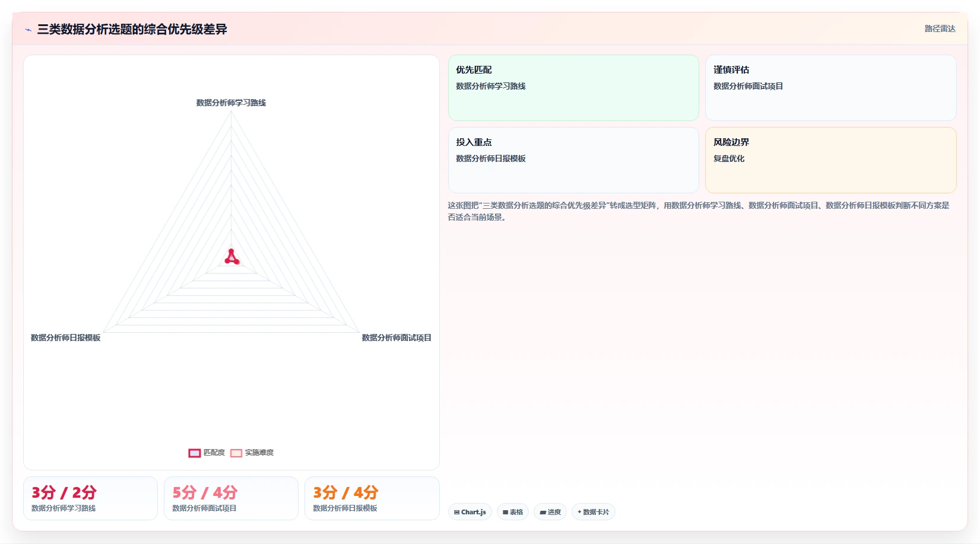Viewport: 980px width, 544px height.
Task: Open the 优先匹配 card
Action: (573, 88)
